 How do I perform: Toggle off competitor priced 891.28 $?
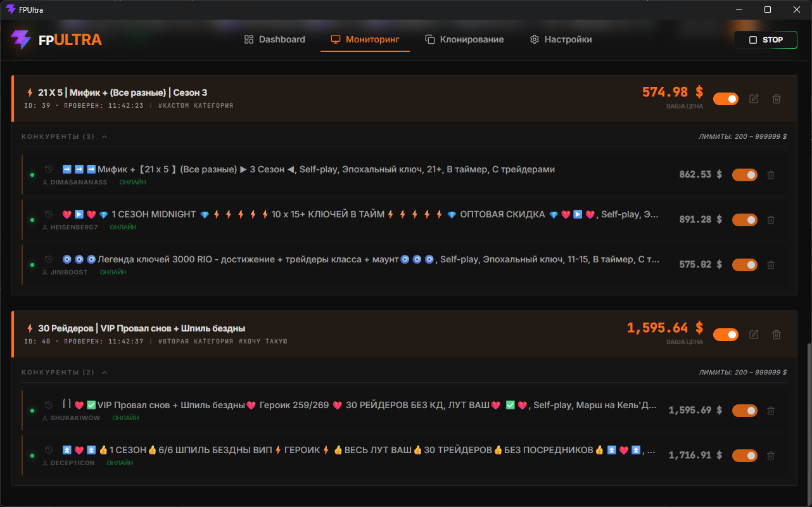click(745, 220)
